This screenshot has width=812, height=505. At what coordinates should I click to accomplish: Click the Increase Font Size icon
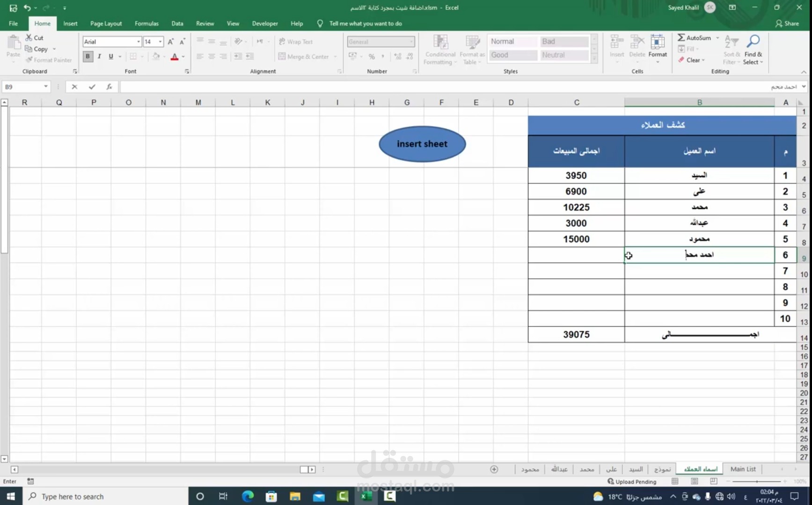(171, 42)
